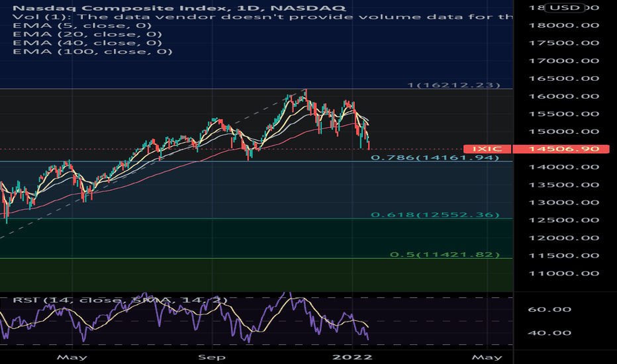The image size is (617, 364).
Task: Click the 11000.00 price axis label
Action: (x=563, y=273)
